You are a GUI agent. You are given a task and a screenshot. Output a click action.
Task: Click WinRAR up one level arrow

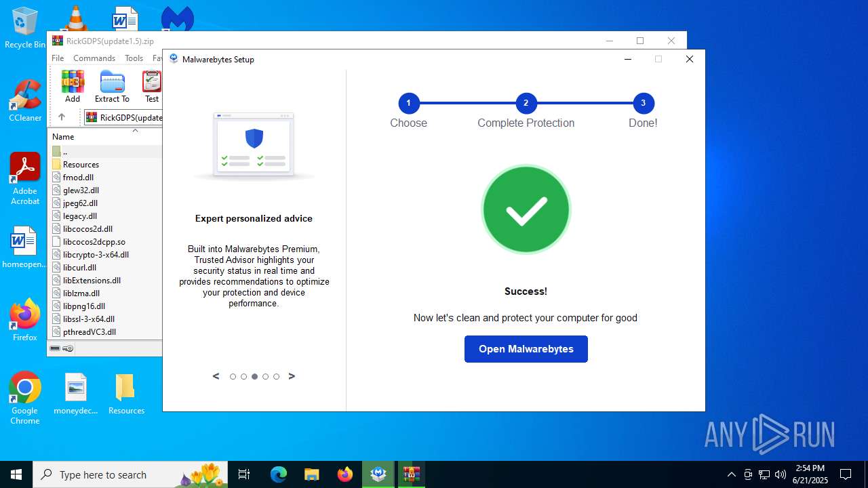(61, 117)
